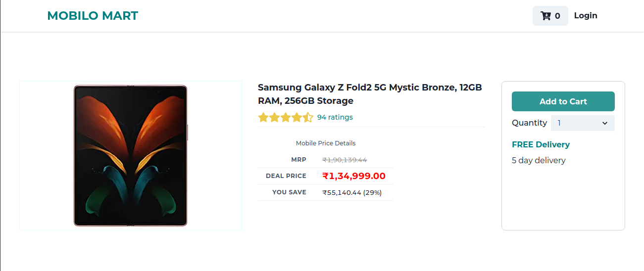Click the FREE Delivery text
Image resolution: width=644 pixels, height=271 pixels.
tap(541, 144)
